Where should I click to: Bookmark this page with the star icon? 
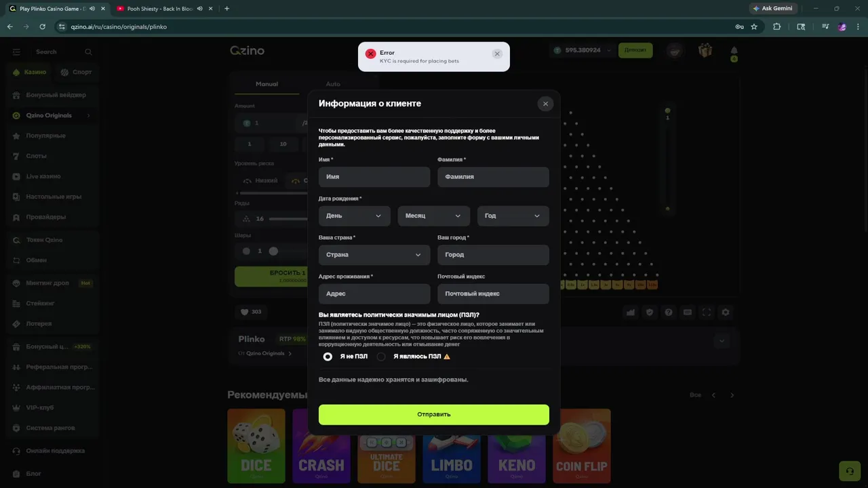754,26
